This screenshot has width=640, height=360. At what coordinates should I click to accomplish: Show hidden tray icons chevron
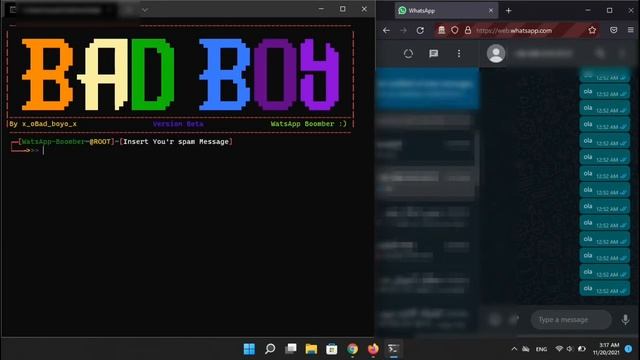coord(514,349)
